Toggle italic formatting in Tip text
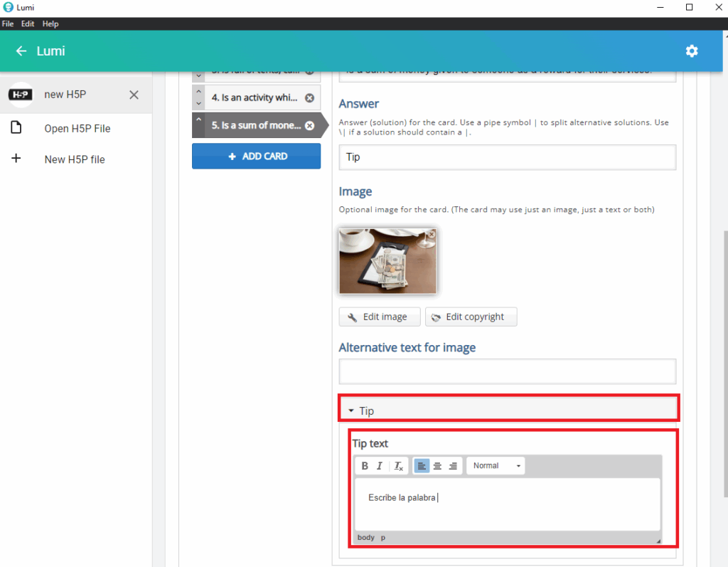728x567 pixels. (x=380, y=466)
